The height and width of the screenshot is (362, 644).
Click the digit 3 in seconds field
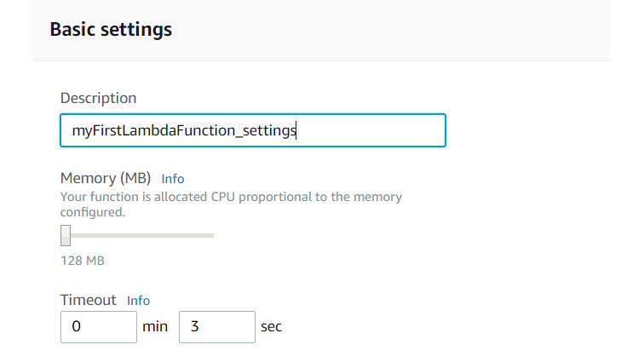pos(195,327)
